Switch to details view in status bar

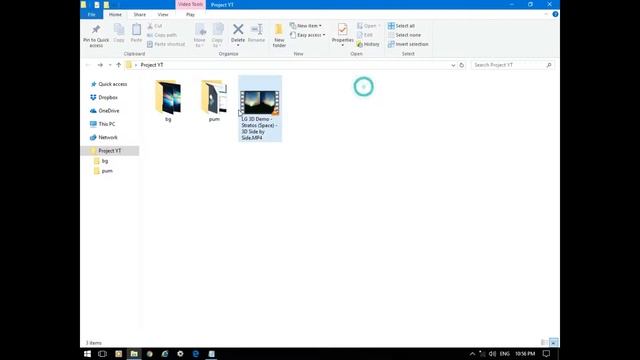544,342
